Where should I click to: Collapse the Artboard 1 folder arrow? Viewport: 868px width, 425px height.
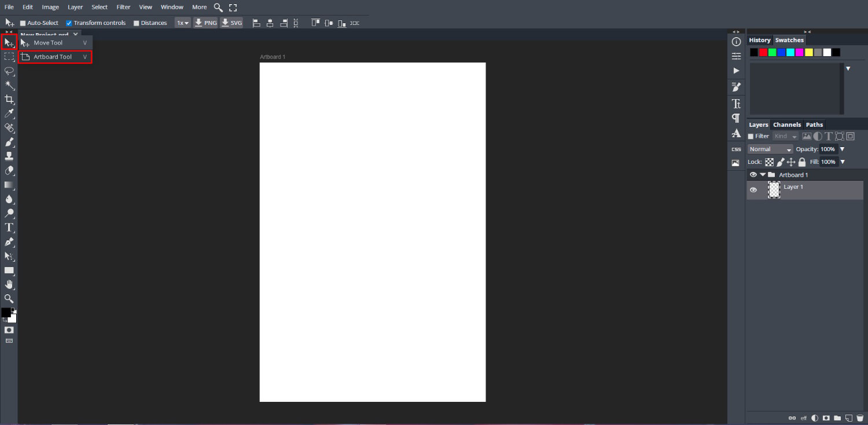[x=763, y=175]
